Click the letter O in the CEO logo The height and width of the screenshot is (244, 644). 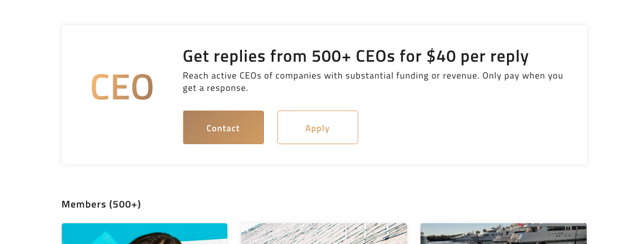142,88
